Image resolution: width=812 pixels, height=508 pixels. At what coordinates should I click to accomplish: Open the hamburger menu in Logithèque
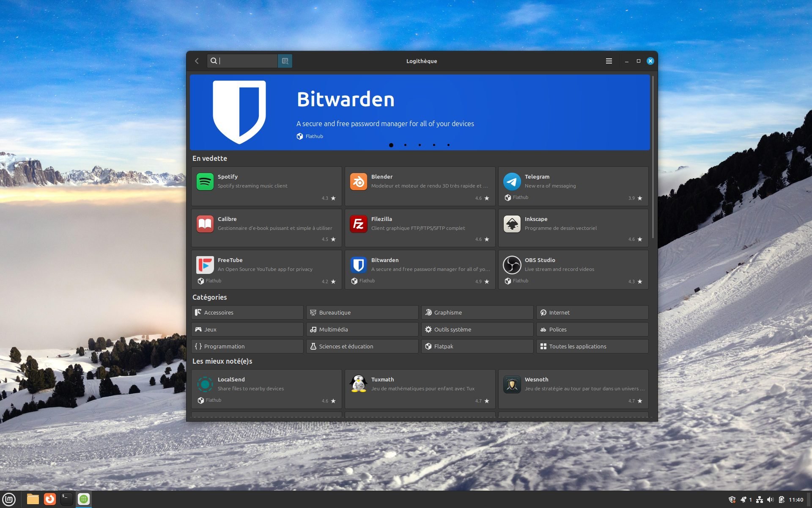click(609, 61)
